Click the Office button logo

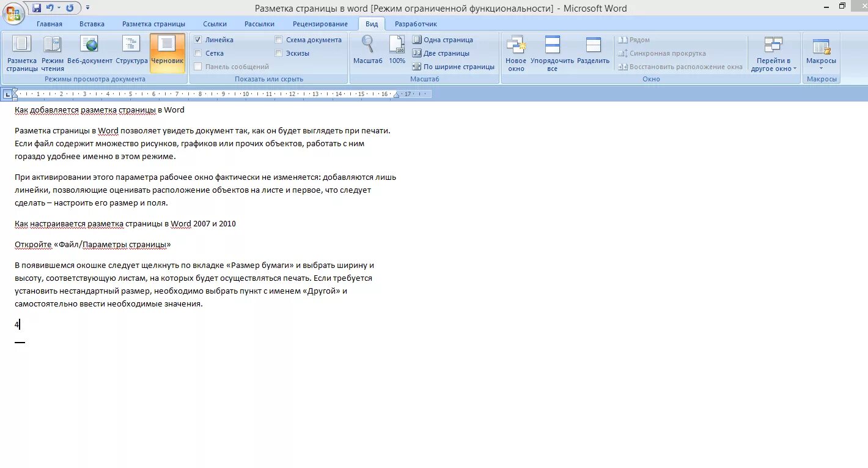point(13,12)
